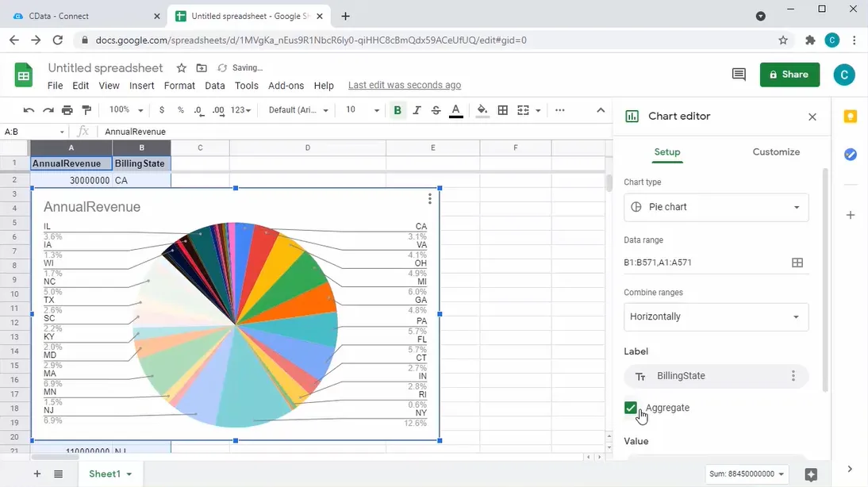This screenshot has height=487, width=868.
Task: Apply the fill color tool
Action: tap(482, 110)
